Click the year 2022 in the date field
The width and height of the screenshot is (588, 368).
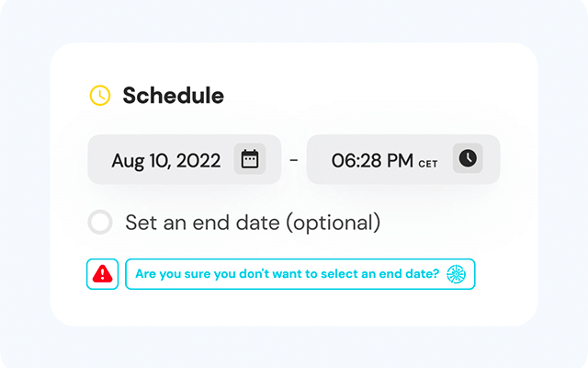(197, 161)
